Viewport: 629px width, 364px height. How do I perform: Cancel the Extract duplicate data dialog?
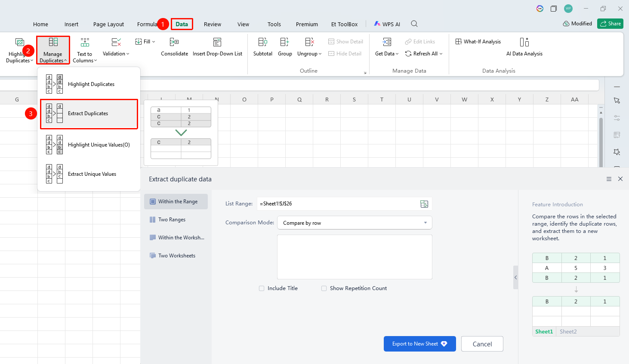pyautogui.click(x=482, y=344)
